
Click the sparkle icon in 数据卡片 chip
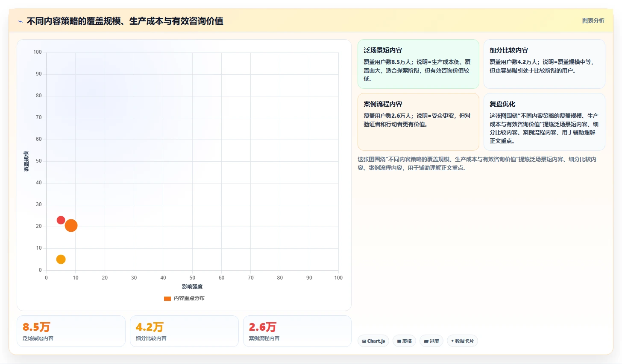click(452, 341)
